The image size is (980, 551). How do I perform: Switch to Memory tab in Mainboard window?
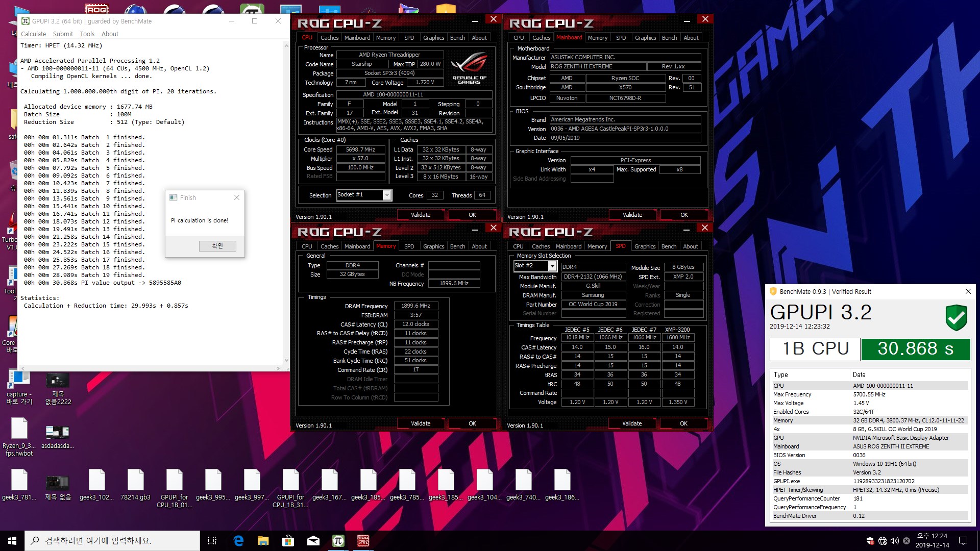click(x=597, y=38)
